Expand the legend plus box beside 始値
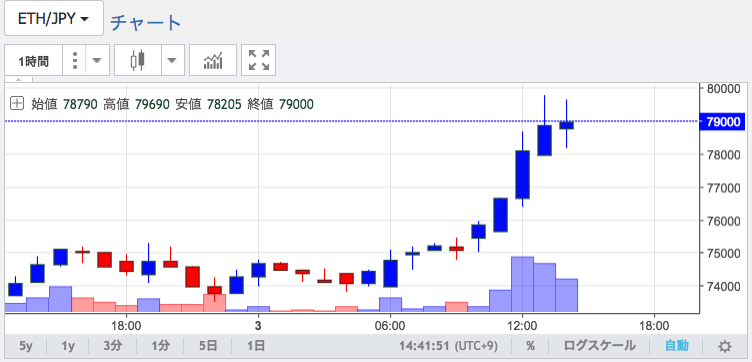The image size is (752, 362). (x=17, y=103)
